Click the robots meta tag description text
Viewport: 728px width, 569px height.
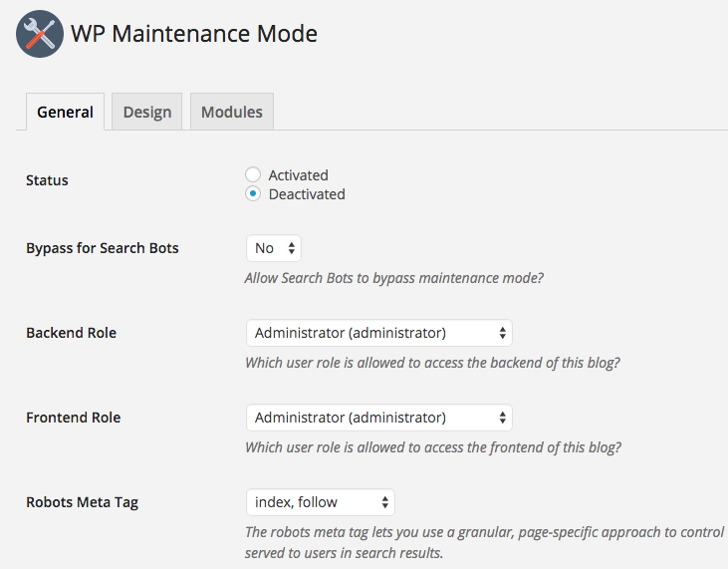click(484, 542)
